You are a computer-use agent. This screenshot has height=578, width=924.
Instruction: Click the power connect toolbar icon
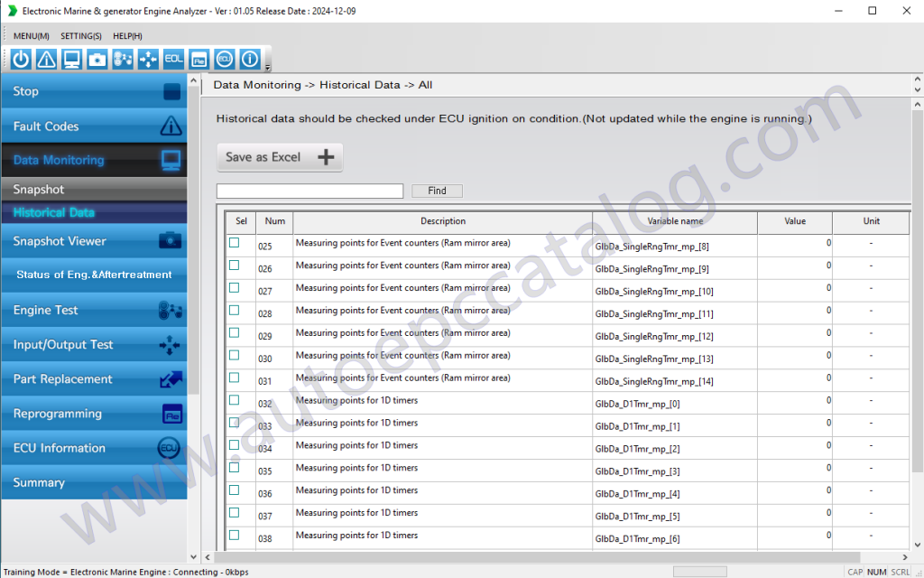tap(22, 59)
